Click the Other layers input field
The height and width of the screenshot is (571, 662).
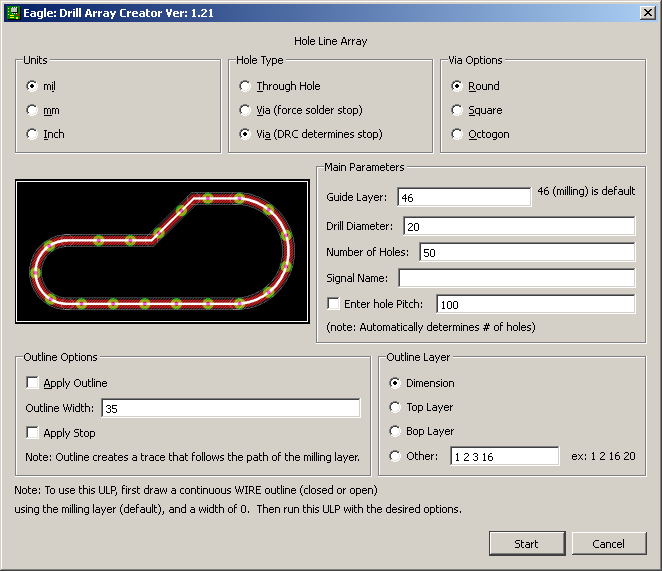pyautogui.click(x=505, y=456)
